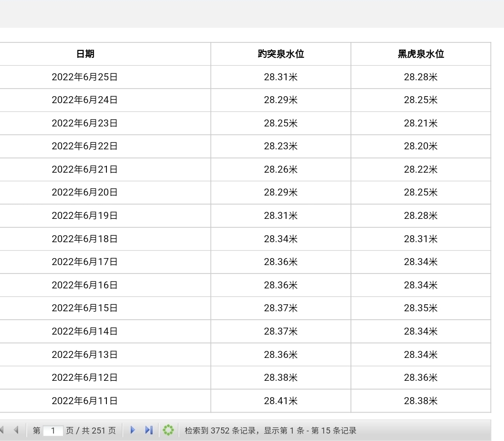Click 趵突泉 value 28.23米
The width and height of the screenshot is (504, 441).
[x=280, y=147]
